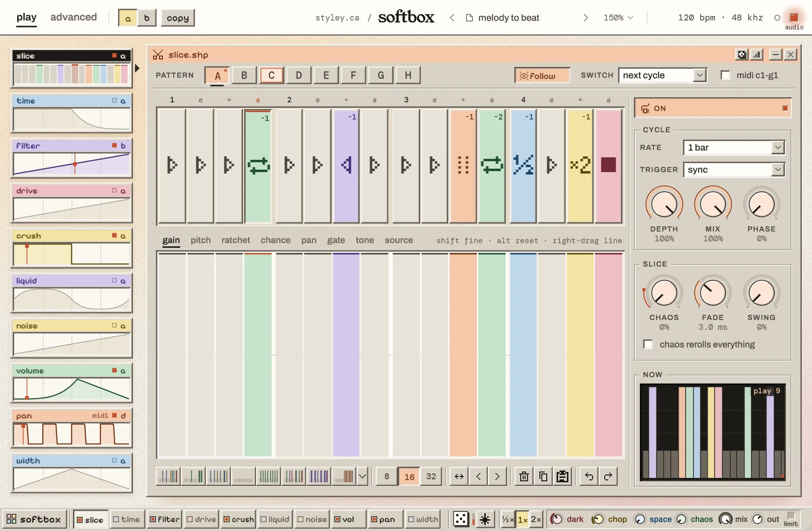The height and width of the screenshot is (531, 812).
Task: Select the x2 speed slice cell
Action: 580,165
